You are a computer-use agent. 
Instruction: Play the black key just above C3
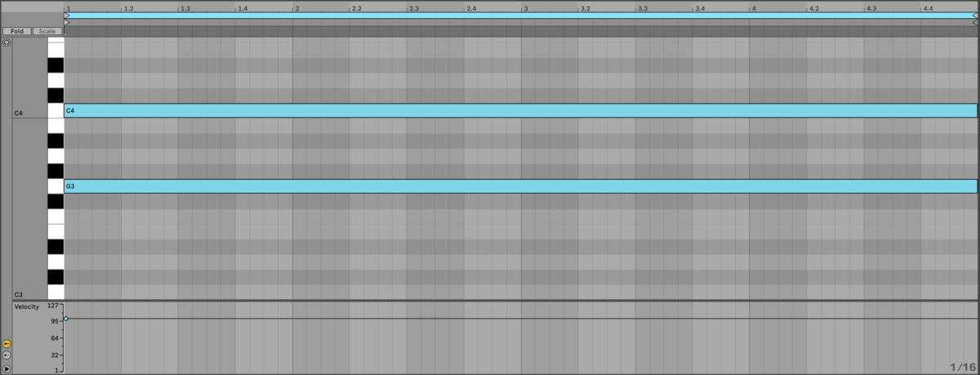pyautogui.click(x=56, y=277)
